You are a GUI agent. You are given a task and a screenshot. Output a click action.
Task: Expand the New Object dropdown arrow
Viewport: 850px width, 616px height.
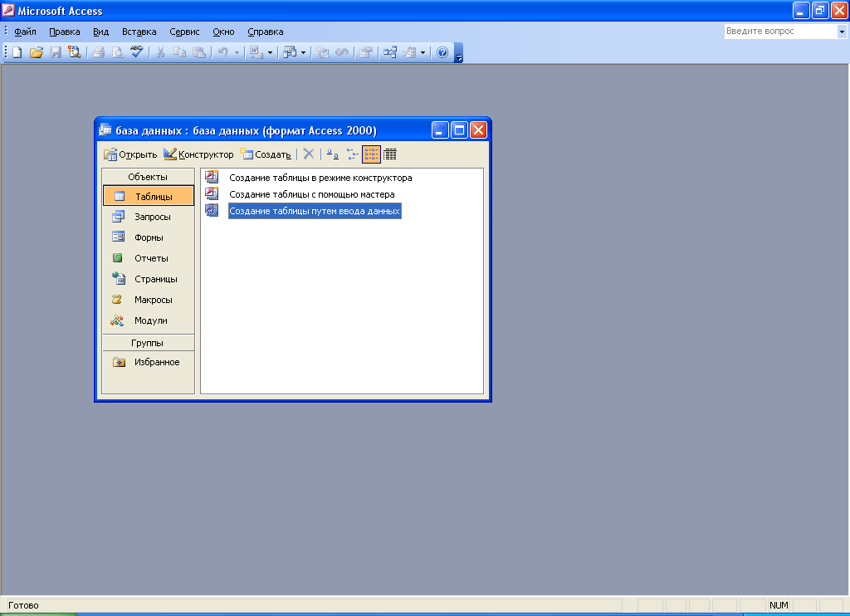(x=423, y=52)
